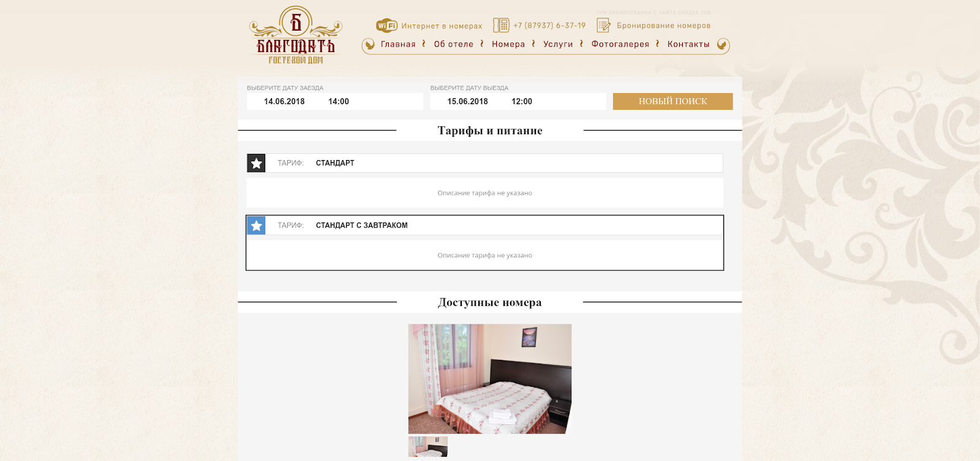Image resolution: width=980 pixels, height=461 pixels.
Task: Click the left leaf ornament on menu
Action: click(x=369, y=44)
